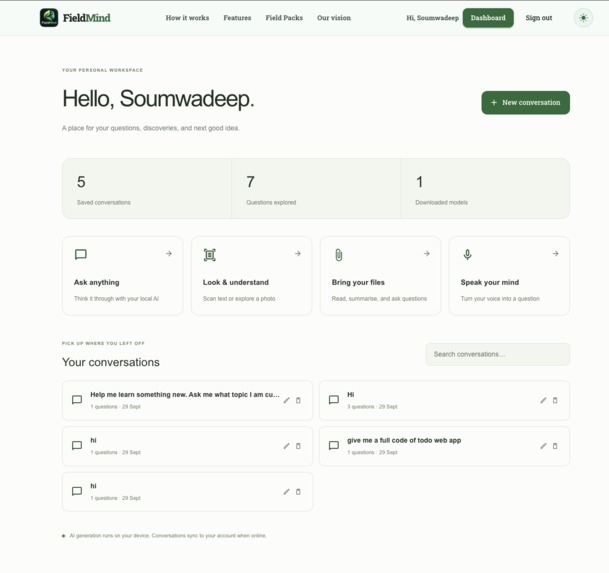Go to Features in the top navigation
Image resolution: width=609 pixels, height=573 pixels.
237,18
